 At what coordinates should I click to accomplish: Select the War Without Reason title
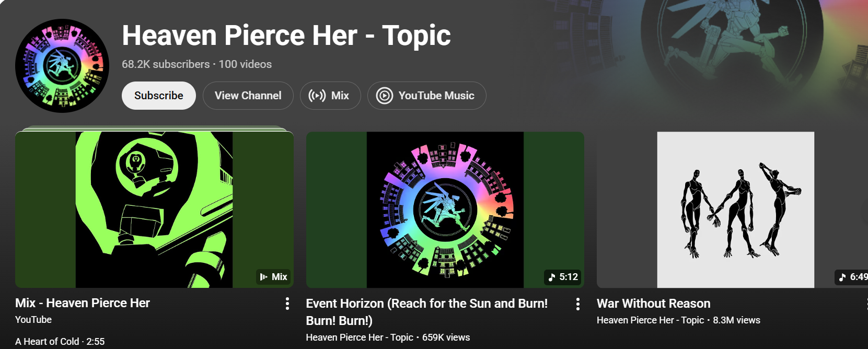[653, 304]
